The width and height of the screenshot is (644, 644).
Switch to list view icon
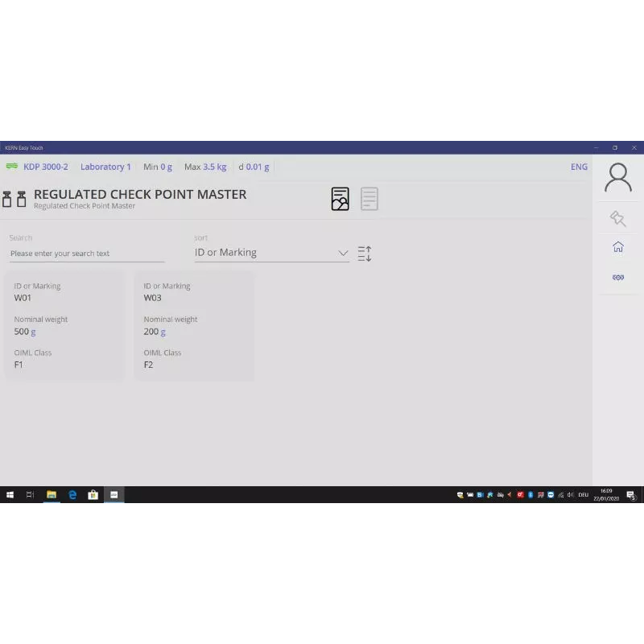(x=369, y=199)
